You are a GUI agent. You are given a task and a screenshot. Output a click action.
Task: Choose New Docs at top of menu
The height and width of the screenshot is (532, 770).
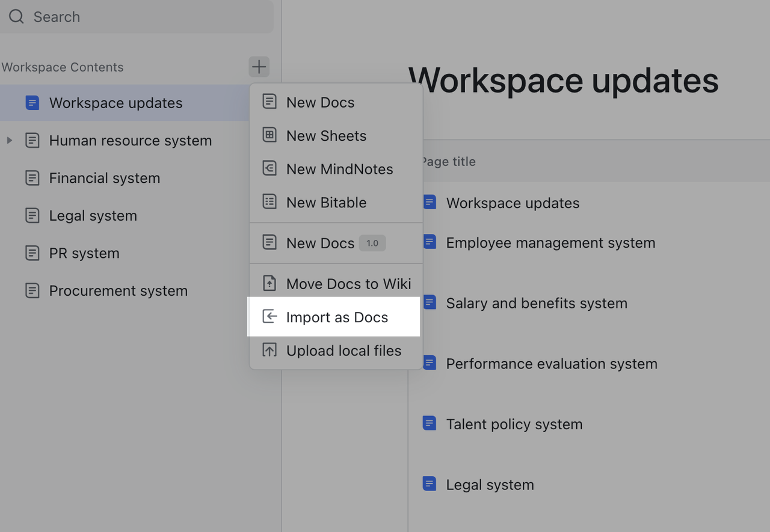coord(320,103)
